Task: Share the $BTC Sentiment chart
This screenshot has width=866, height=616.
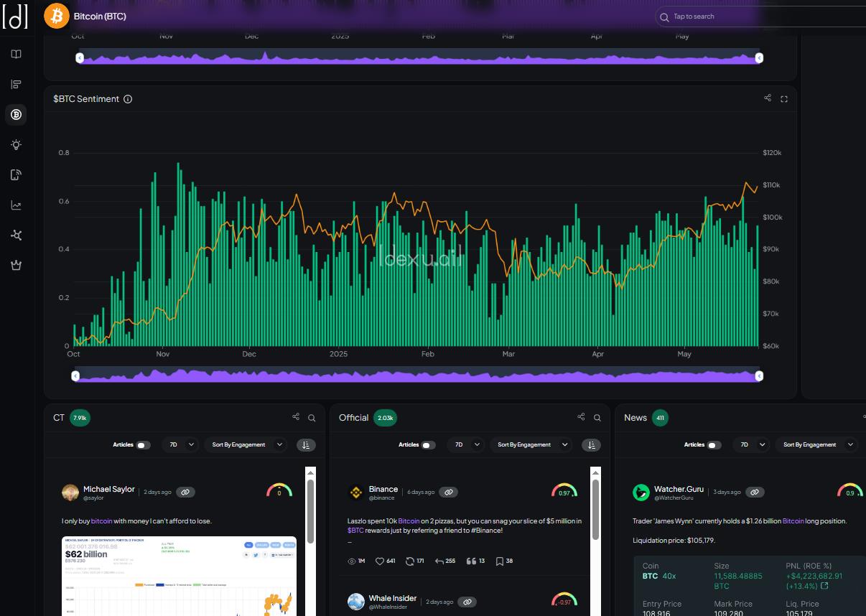Action: (767, 99)
